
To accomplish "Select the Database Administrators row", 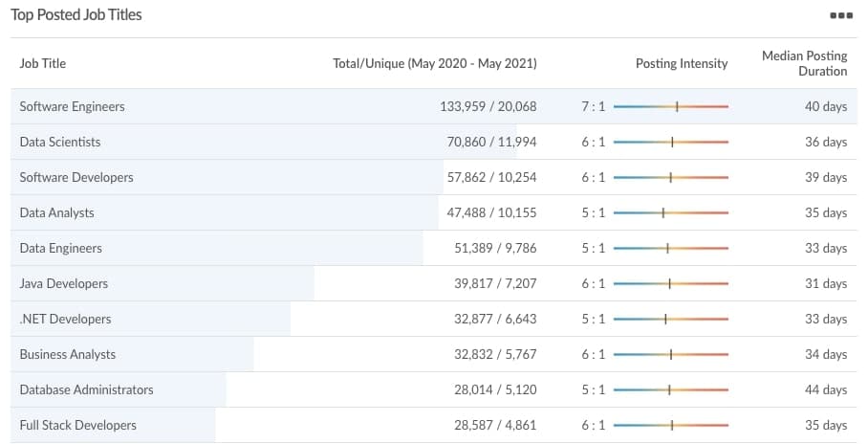I will [x=433, y=389].
